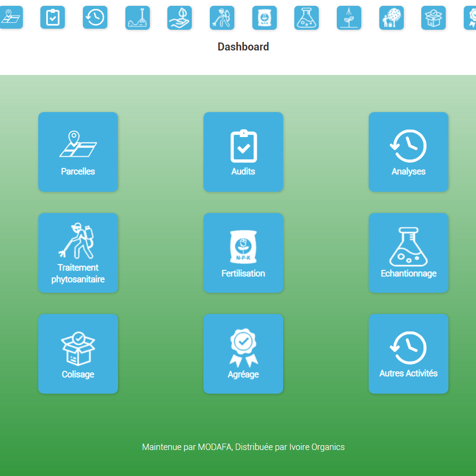Open the Parcelles tile on dashboard

pos(78,152)
